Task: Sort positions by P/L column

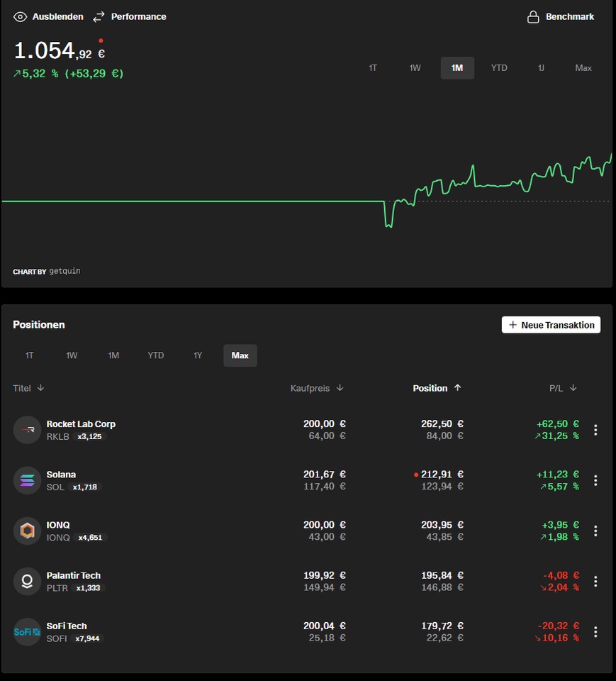Action: coord(563,388)
